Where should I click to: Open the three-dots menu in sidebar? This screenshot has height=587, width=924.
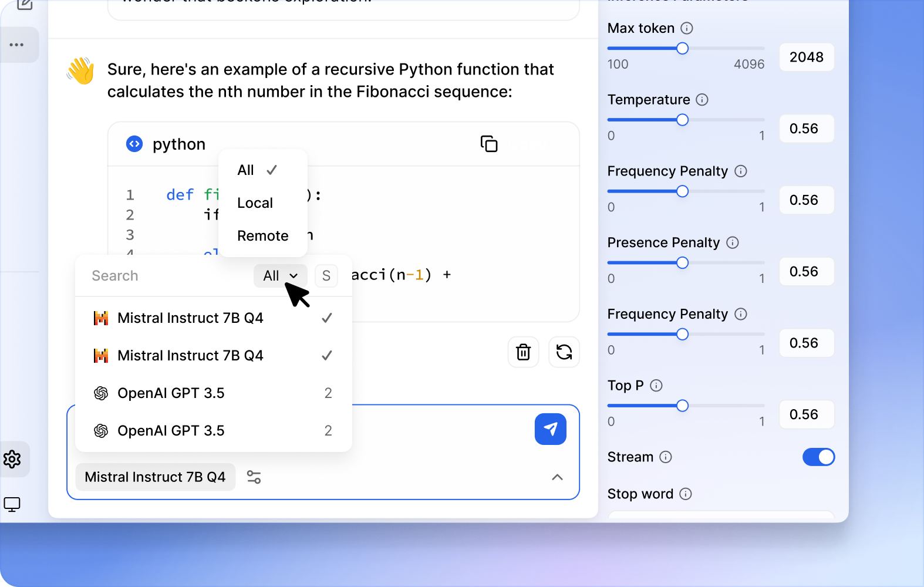click(16, 45)
